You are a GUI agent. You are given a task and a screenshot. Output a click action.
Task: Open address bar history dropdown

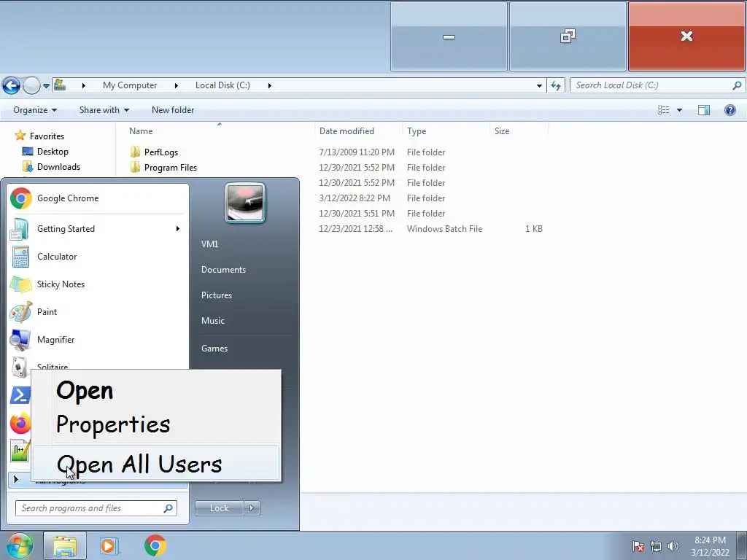[539, 86]
